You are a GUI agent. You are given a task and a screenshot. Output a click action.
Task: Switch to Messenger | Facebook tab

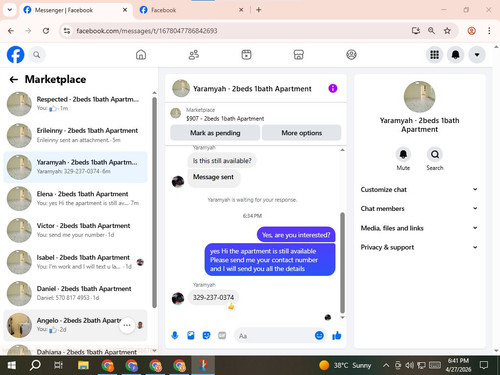coord(75,10)
